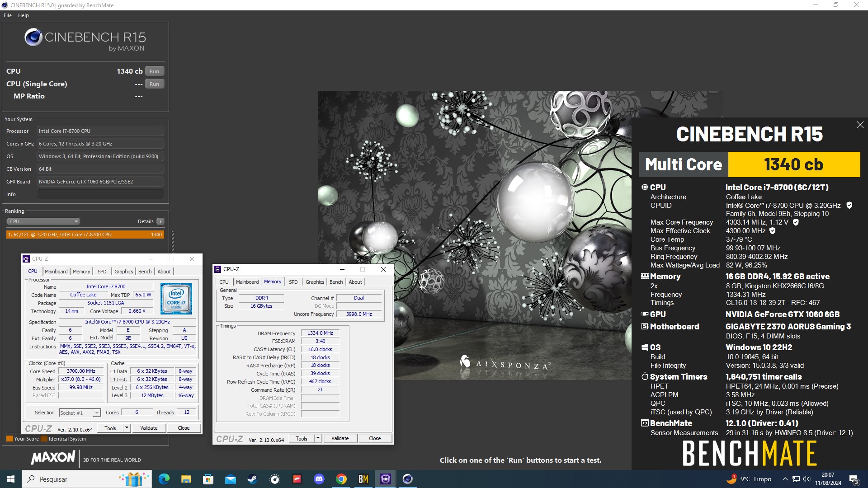This screenshot has height=488, width=868.
Task: Open the About tab in right CPU-Z
Action: click(355, 282)
